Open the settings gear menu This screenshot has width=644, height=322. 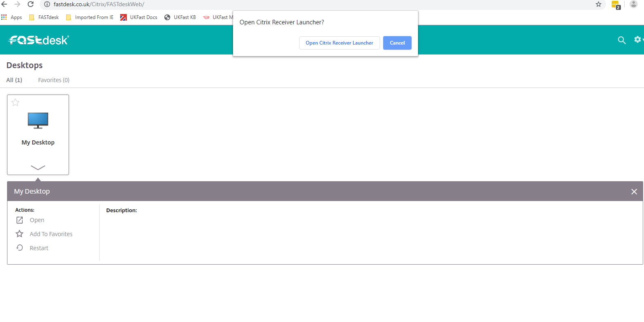tap(639, 40)
